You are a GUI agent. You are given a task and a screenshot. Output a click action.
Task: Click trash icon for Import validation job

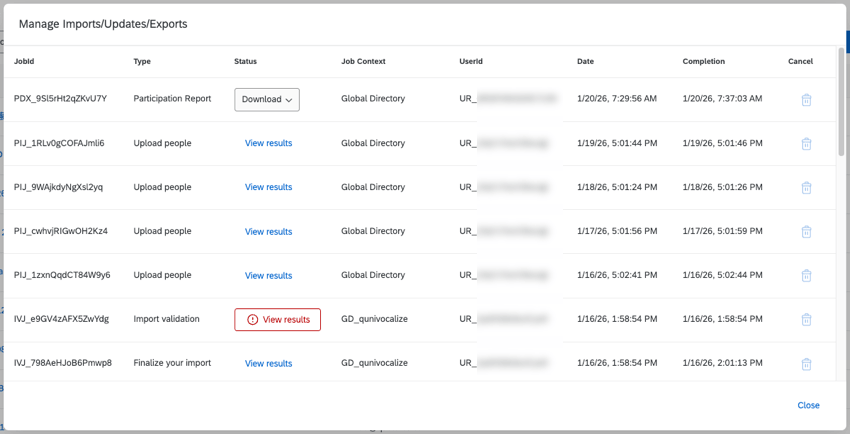(806, 320)
